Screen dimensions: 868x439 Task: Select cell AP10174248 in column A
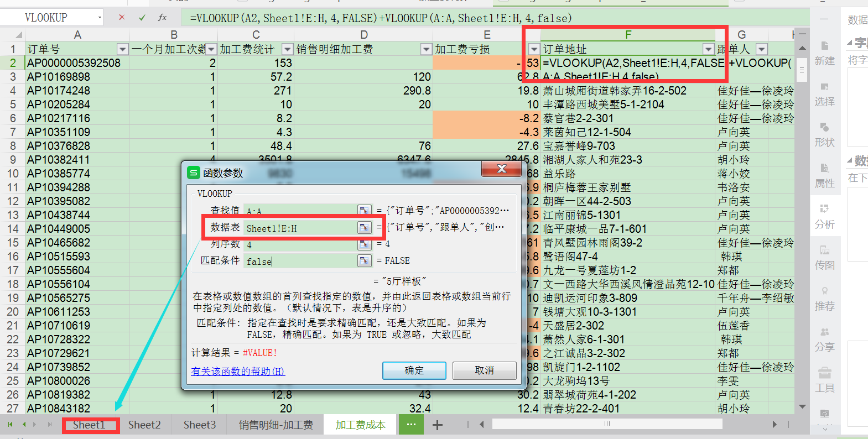tap(77, 91)
